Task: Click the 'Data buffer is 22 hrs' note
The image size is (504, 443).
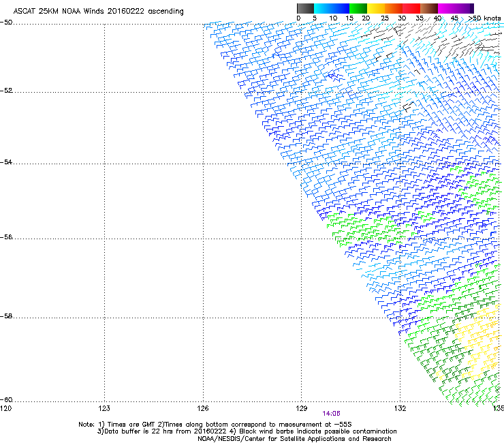Action: 247,431
